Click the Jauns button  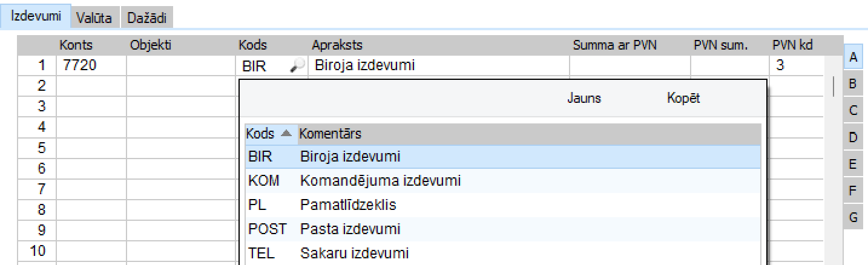584,98
